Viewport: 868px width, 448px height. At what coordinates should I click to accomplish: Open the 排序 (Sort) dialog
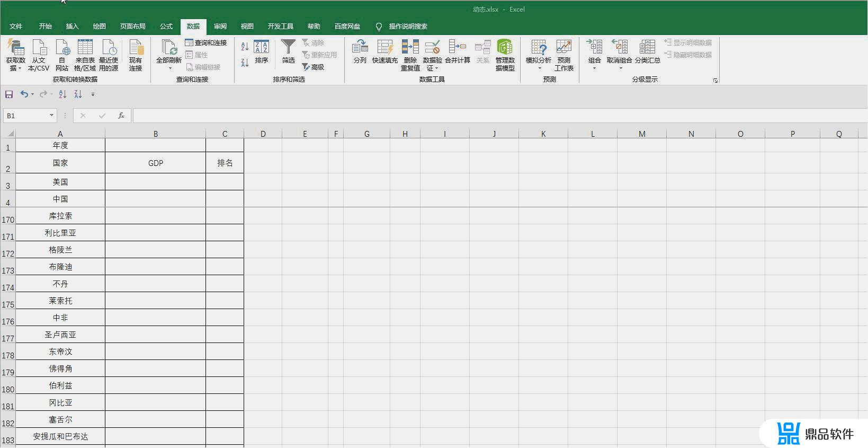(x=262, y=51)
